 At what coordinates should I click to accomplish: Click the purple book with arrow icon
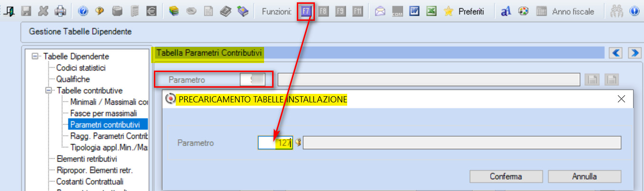coord(243,10)
